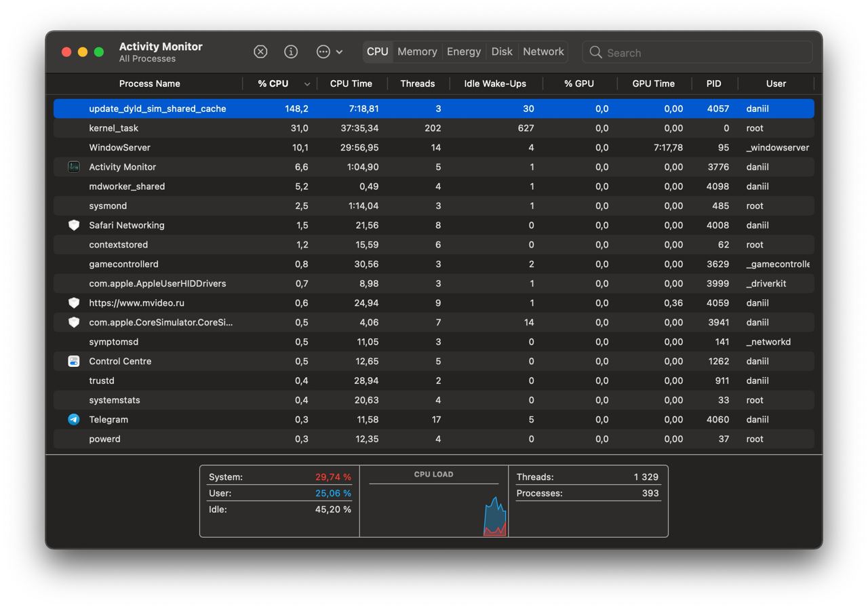Click the All Processes subtitle
Image resolution: width=868 pixels, height=609 pixels.
click(147, 59)
